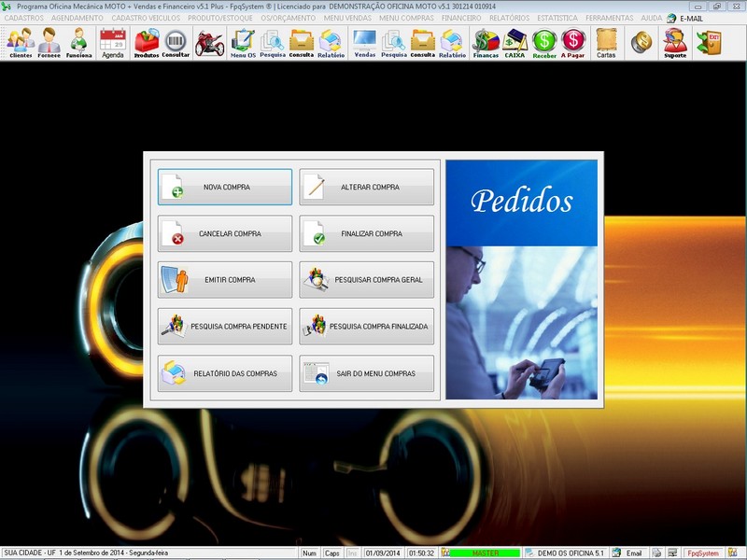Open the PRODUTO/ESTOQUE menu

[x=220, y=18]
